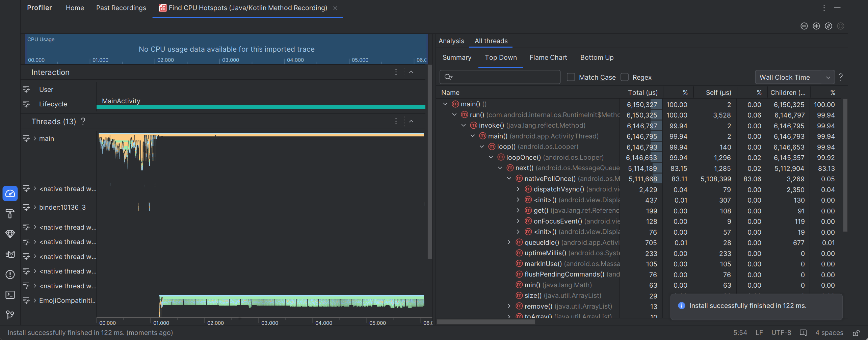Click the method search input field
The image size is (868, 340).
(x=500, y=77)
